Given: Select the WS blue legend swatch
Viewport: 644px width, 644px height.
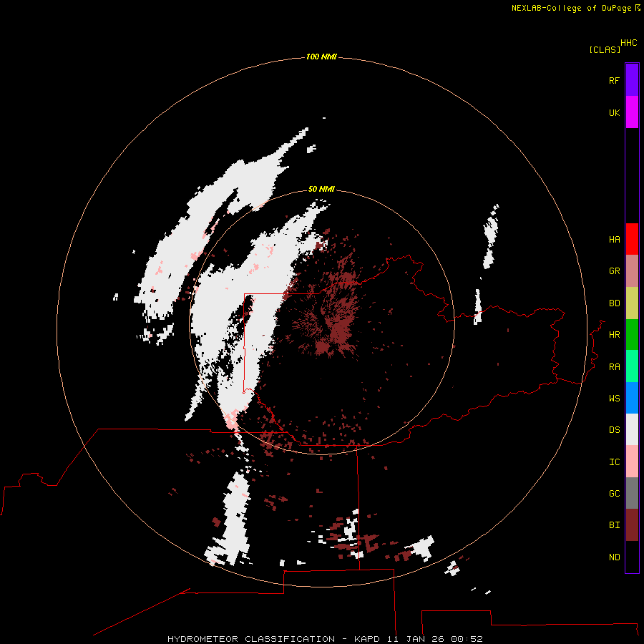Looking at the screenshot, I should 632,398.
